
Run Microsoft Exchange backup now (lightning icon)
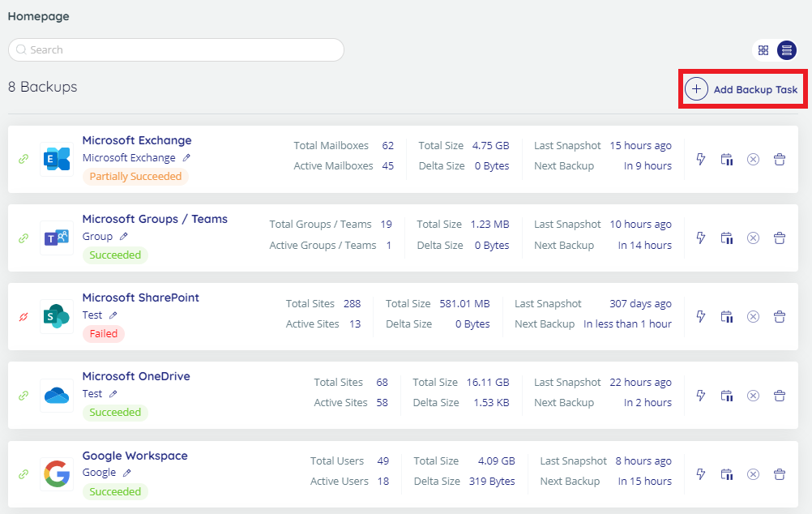tap(701, 159)
